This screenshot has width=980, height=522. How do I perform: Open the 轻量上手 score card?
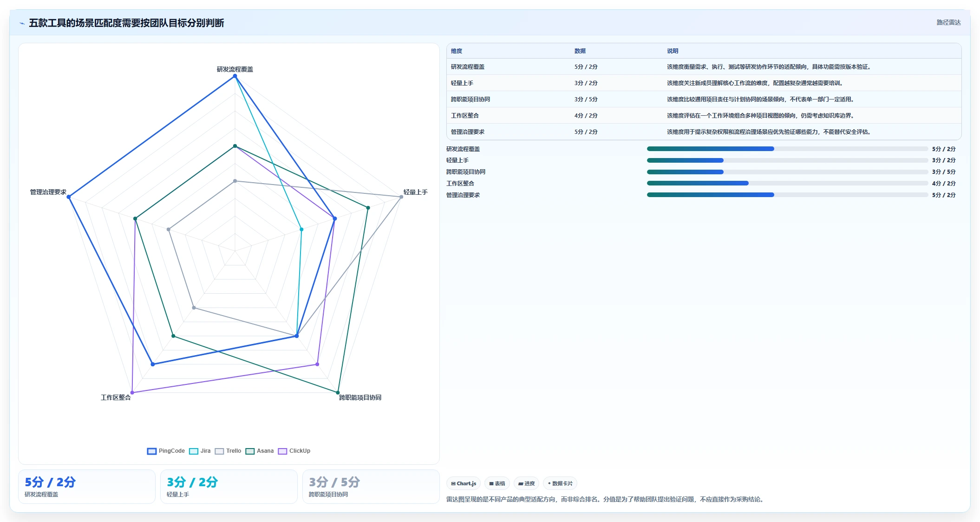pos(229,487)
